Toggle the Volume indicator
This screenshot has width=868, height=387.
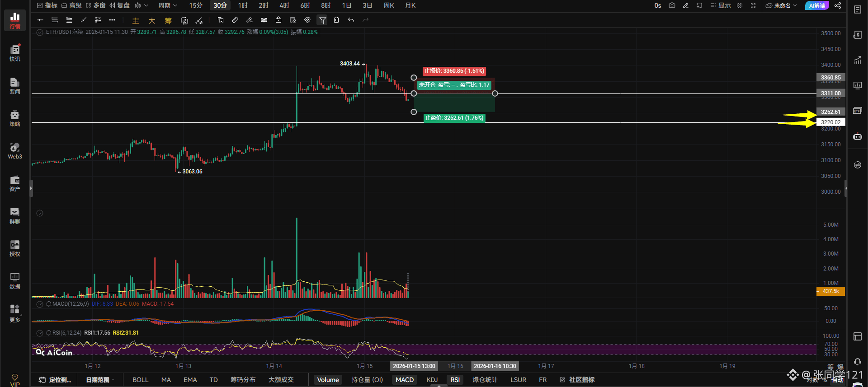[x=328, y=380]
